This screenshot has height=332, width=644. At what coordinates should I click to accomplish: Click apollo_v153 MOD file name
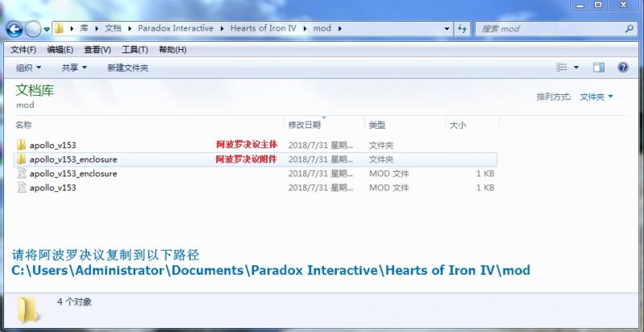(x=52, y=188)
